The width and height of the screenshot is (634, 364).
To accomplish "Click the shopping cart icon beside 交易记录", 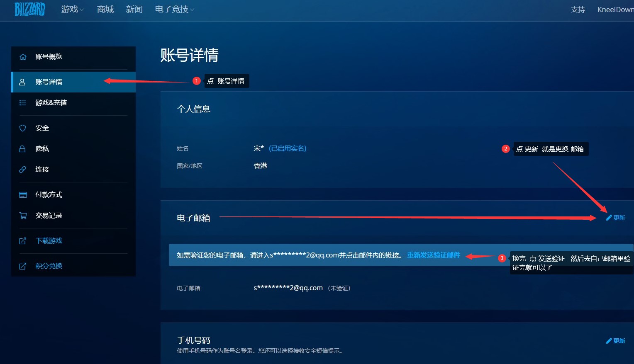I will [x=23, y=216].
